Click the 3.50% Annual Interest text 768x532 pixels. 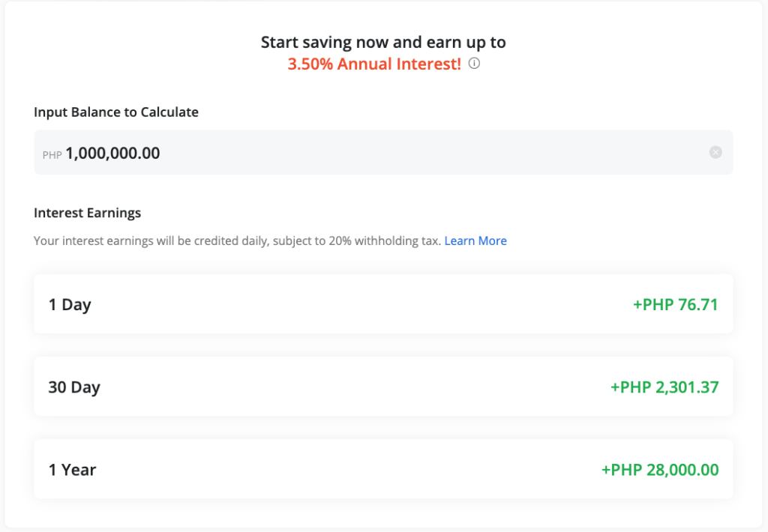[x=374, y=64]
